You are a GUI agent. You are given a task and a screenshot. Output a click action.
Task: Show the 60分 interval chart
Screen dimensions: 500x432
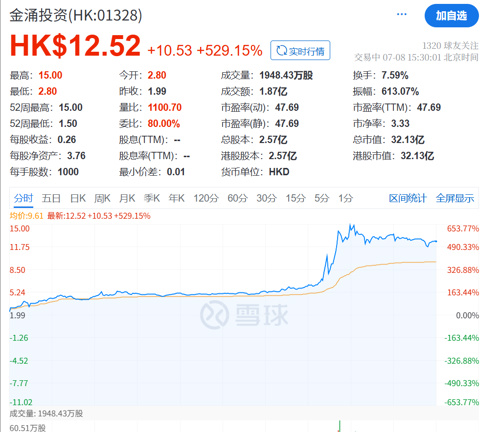(x=237, y=198)
